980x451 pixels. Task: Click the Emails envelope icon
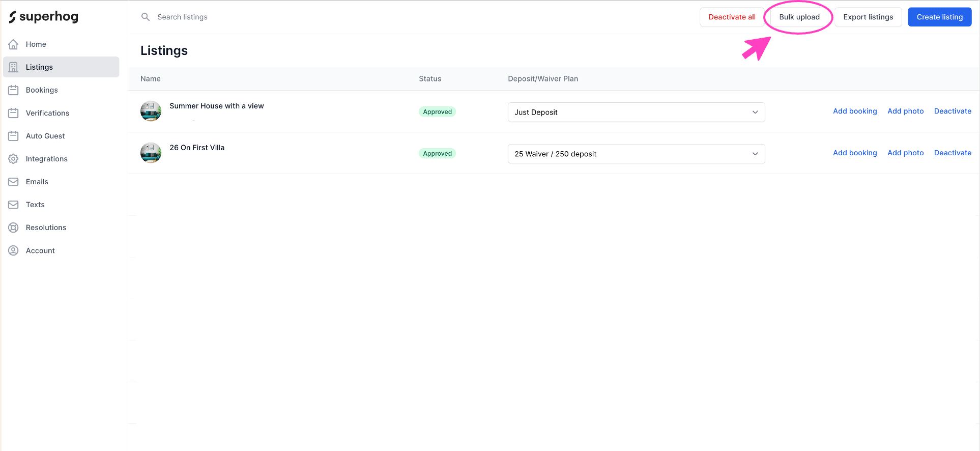(14, 182)
